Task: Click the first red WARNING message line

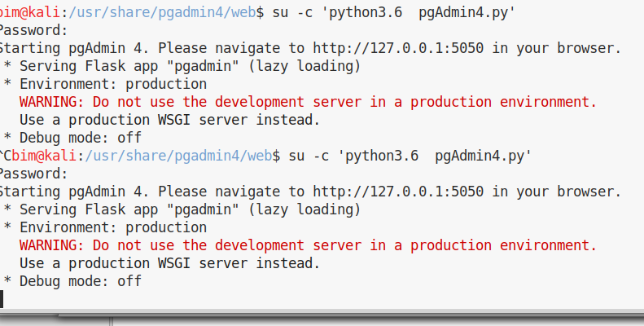Action: (308, 102)
